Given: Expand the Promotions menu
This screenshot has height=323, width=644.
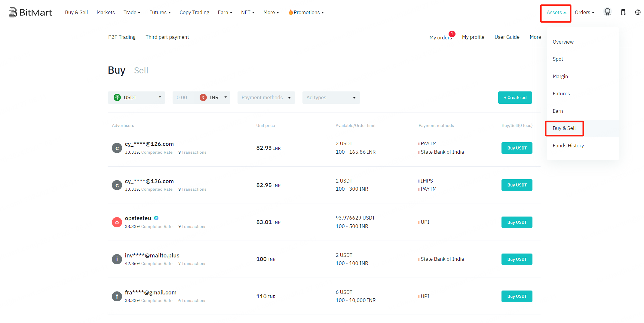Looking at the screenshot, I should click(x=306, y=12).
